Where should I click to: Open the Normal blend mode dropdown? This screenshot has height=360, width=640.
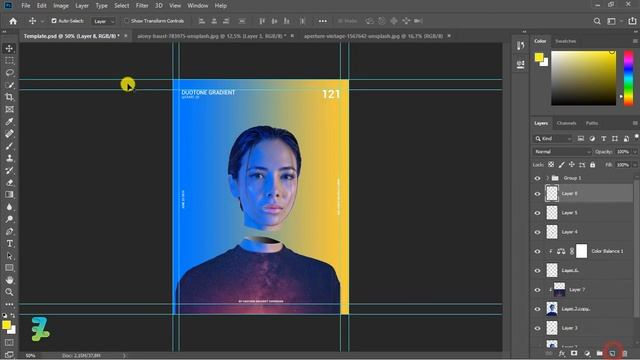pyautogui.click(x=562, y=151)
